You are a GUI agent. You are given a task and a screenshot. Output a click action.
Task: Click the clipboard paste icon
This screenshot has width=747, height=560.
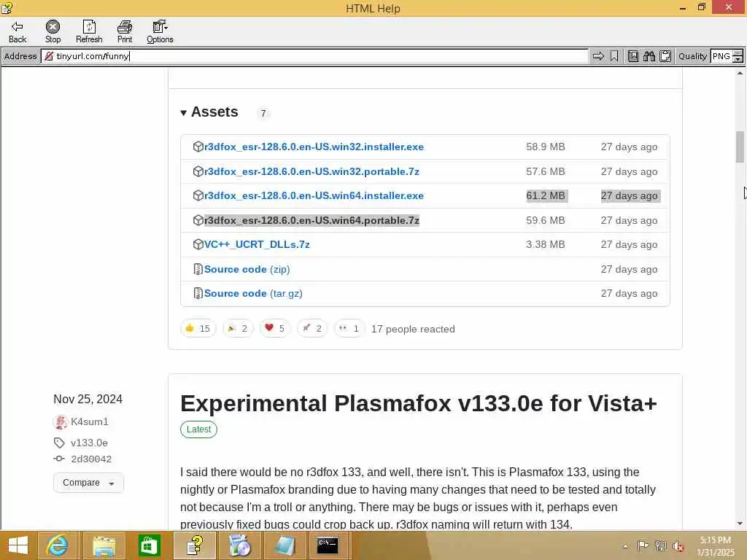click(x=665, y=56)
